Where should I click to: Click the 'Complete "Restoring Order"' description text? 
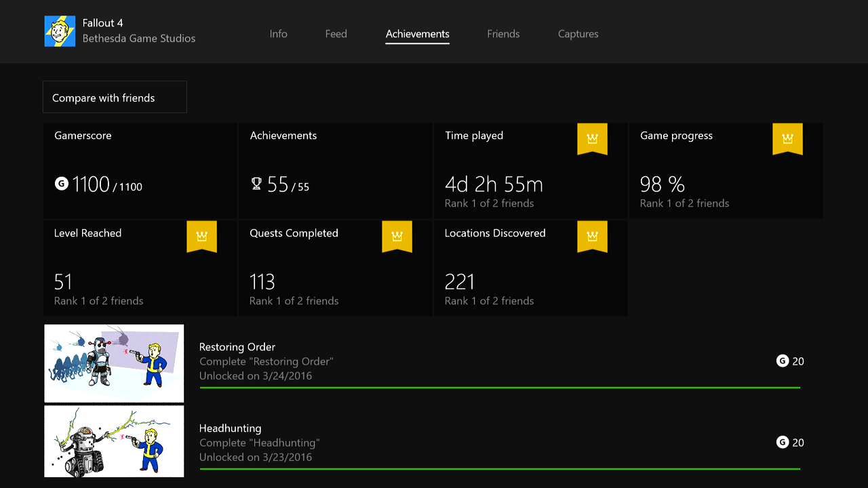[x=267, y=361]
